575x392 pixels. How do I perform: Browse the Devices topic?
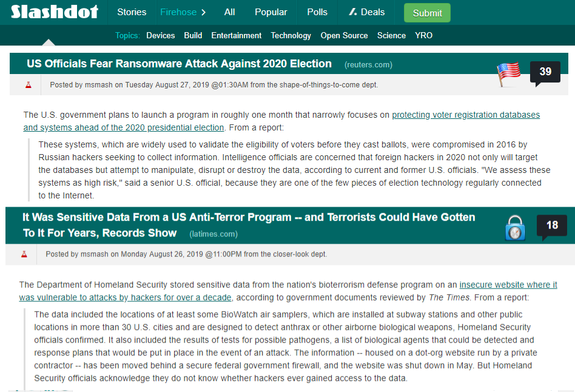click(x=161, y=36)
